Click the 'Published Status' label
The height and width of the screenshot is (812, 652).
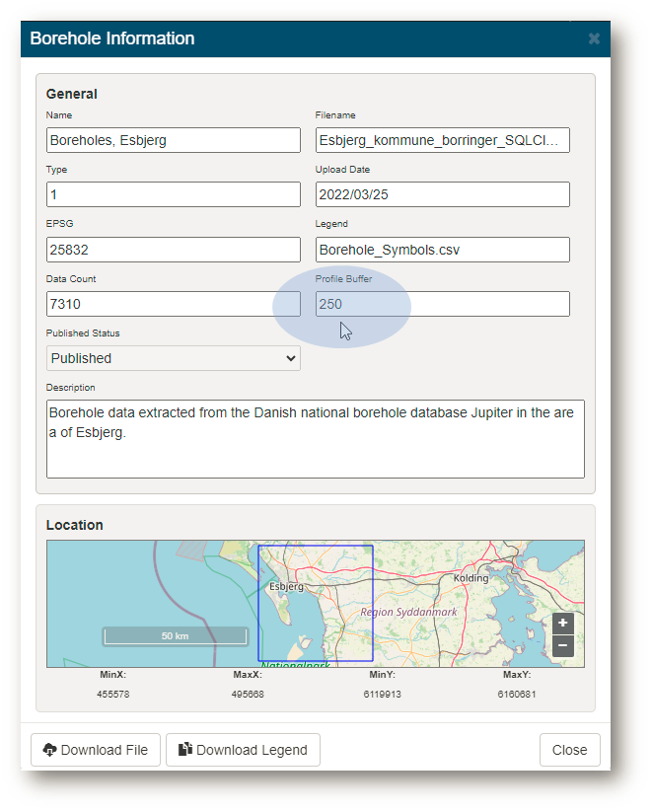(x=83, y=332)
